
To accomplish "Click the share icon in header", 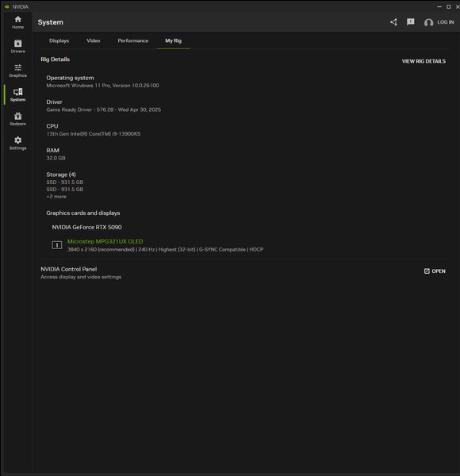I will pyautogui.click(x=393, y=22).
